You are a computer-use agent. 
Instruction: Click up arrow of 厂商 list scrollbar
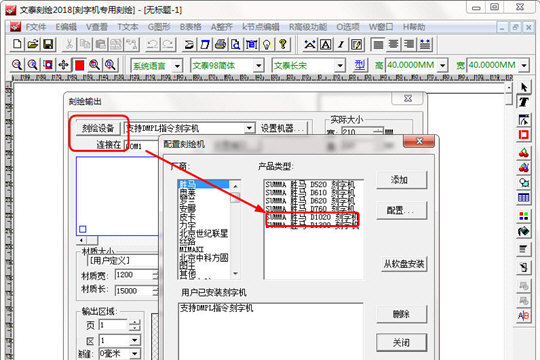pos(236,186)
